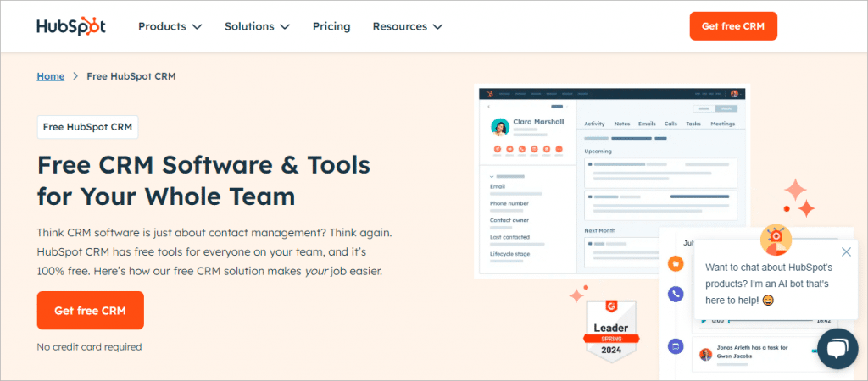This screenshot has width=868, height=381.
Task: Click the HubSpot logo
Action: [x=71, y=26]
